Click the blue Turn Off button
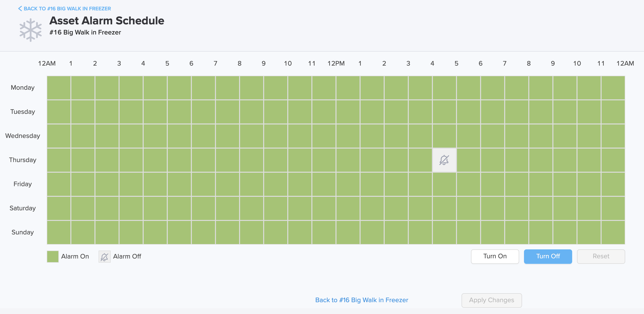The image size is (644, 314). (x=548, y=256)
